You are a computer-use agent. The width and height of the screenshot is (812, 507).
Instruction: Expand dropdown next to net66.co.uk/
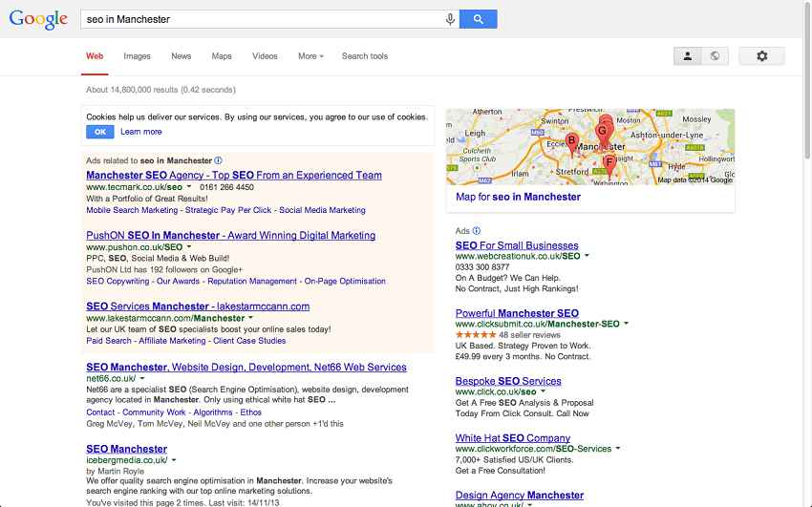tap(142, 378)
